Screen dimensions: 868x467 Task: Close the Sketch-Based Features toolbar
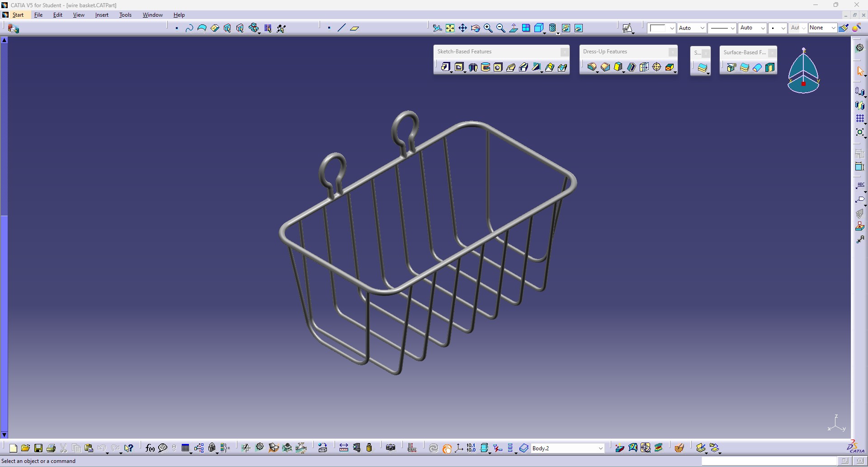(x=564, y=52)
